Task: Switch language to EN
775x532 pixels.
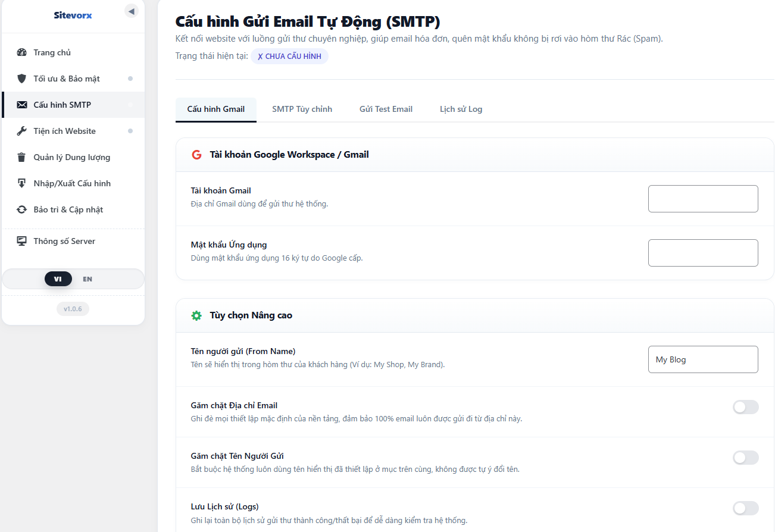Action: (87, 279)
